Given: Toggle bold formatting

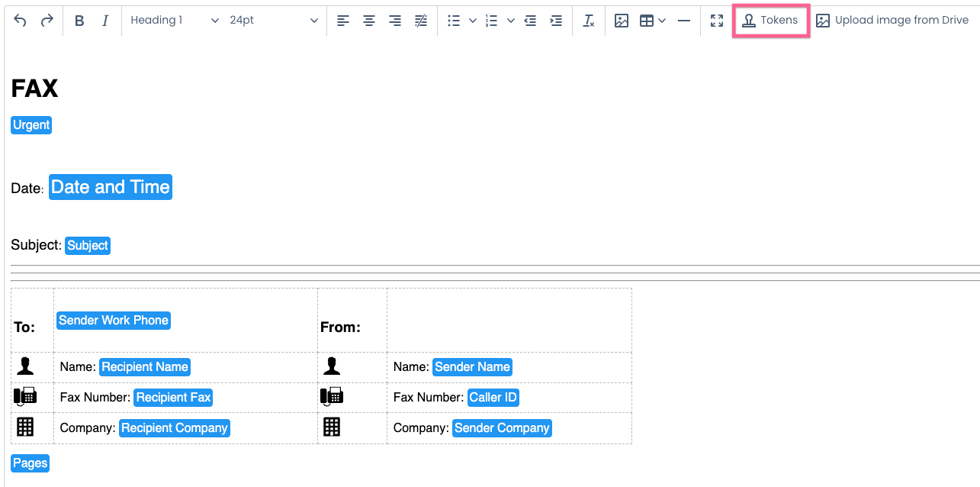Looking at the screenshot, I should point(79,21).
